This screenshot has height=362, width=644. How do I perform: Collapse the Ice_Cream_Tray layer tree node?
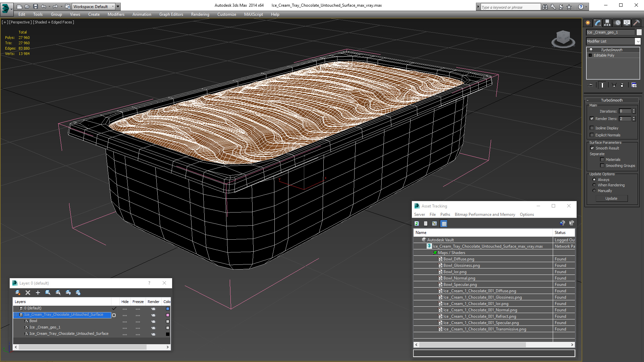tap(15, 315)
